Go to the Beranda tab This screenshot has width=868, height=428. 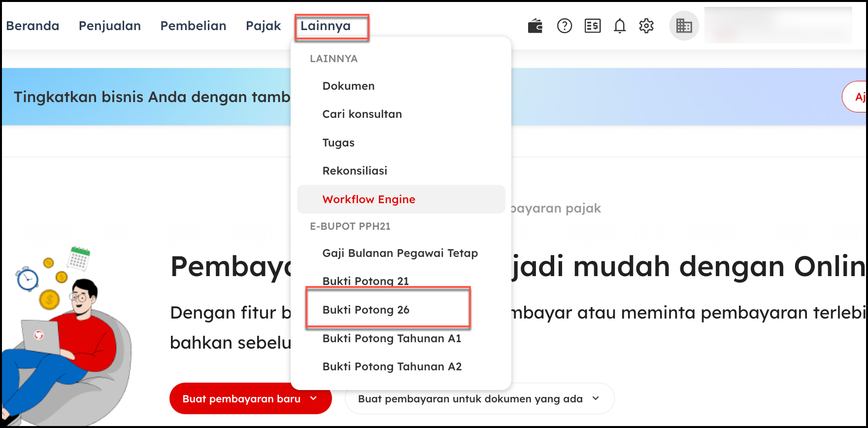(x=33, y=26)
